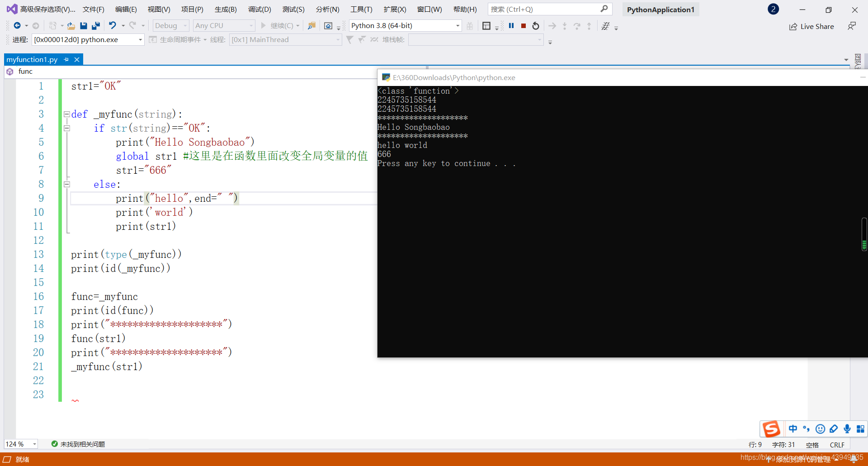Click the Sogou input method S logo
Viewport: 868px width, 466px height.
(x=771, y=428)
